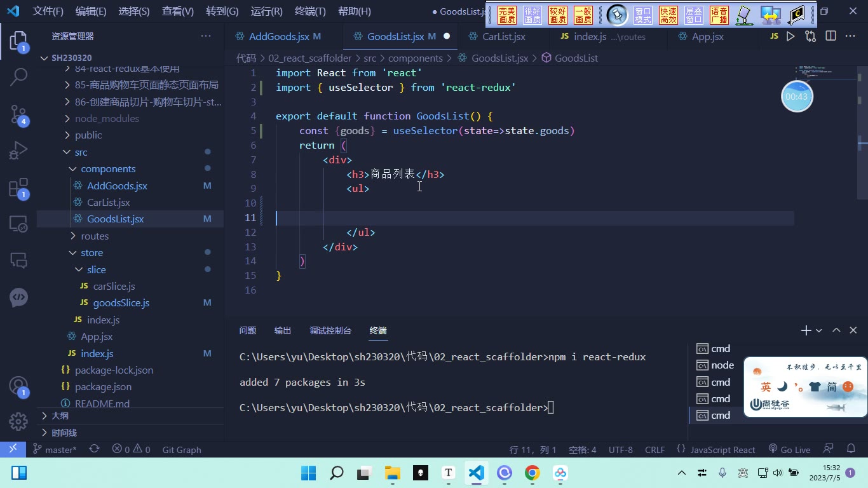Image resolution: width=868 pixels, height=488 pixels.
Task: Open Explorer panel more actions ellipsis
Action: (206, 36)
